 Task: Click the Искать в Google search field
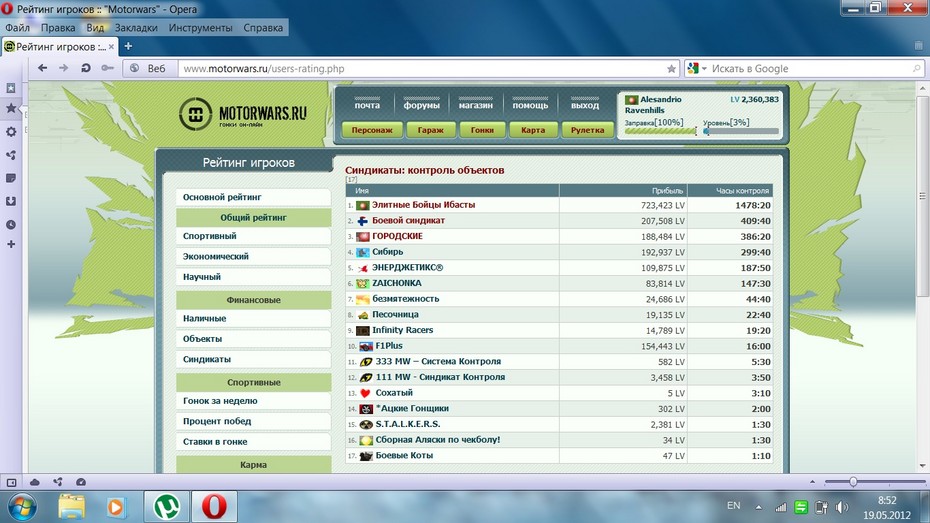click(x=810, y=69)
